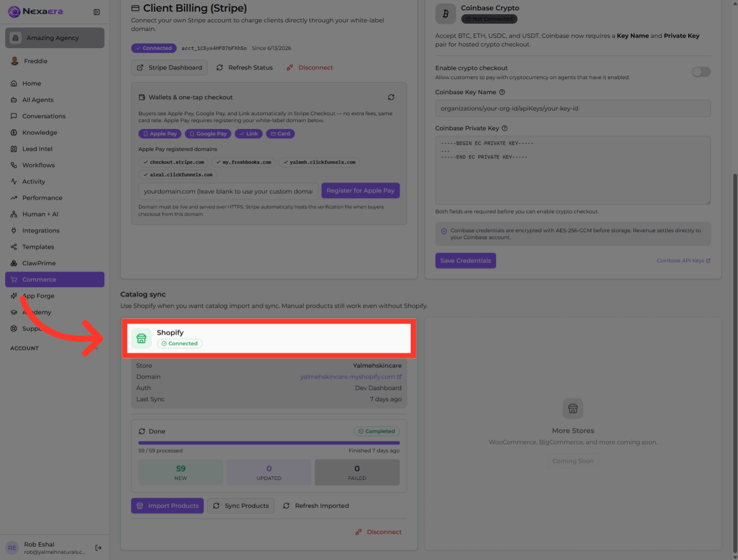Open the Stripe Dashboard button

point(169,67)
